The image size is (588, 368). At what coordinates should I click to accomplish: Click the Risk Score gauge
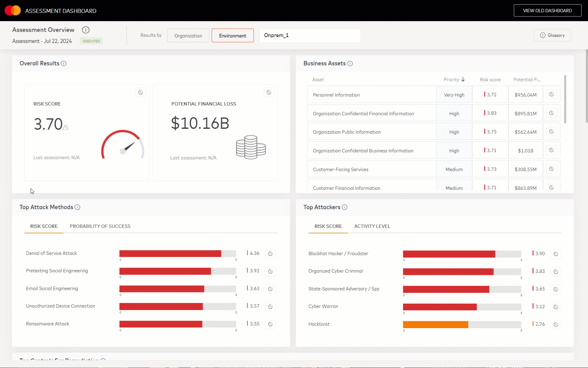122,145
